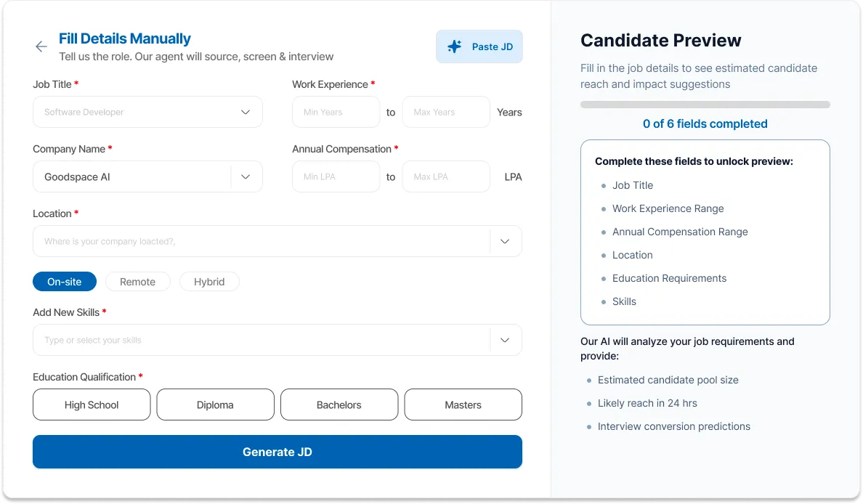863x504 pixels.
Task: Click the Min Years experience field
Action: 336,113
